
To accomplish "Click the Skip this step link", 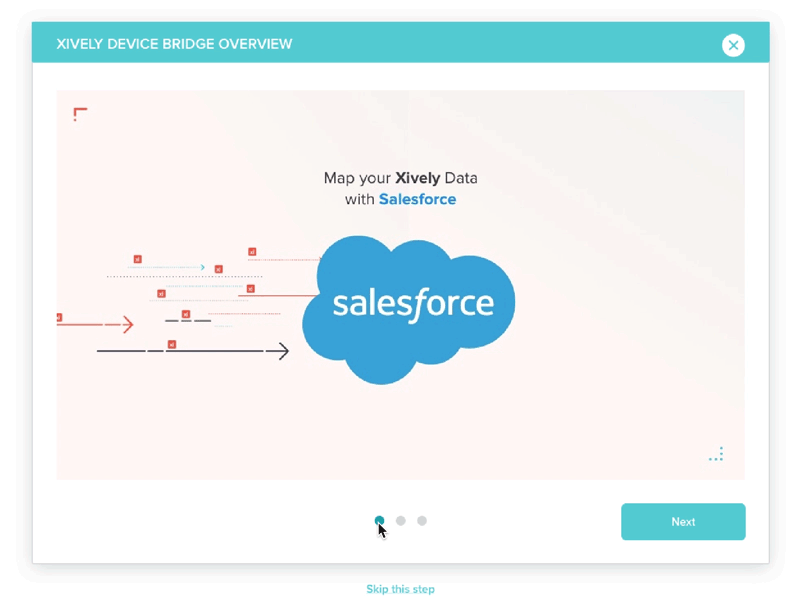I will tap(400, 589).
